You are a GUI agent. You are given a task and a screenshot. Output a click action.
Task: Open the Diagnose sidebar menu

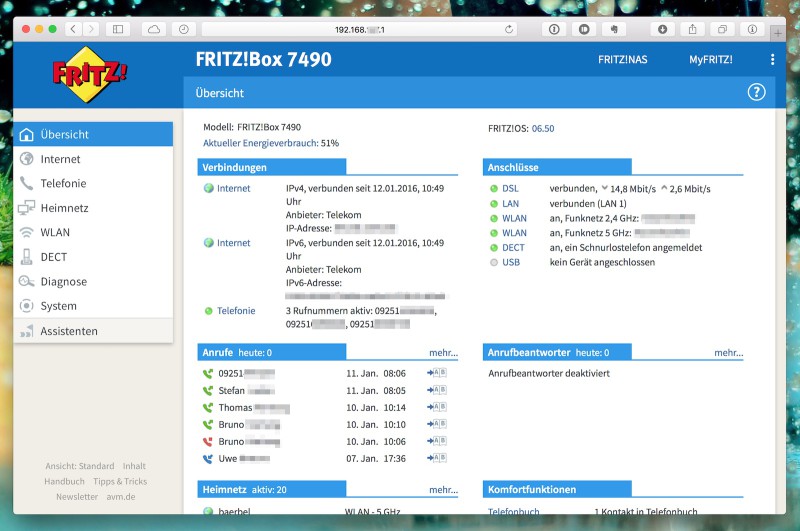pos(93,281)
